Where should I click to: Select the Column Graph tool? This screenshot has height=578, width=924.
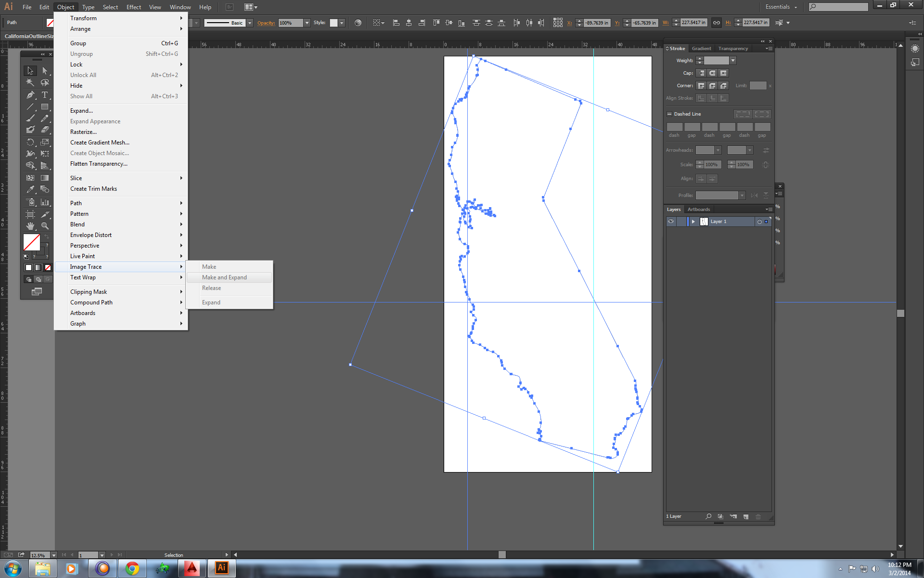tap(45, 202)
